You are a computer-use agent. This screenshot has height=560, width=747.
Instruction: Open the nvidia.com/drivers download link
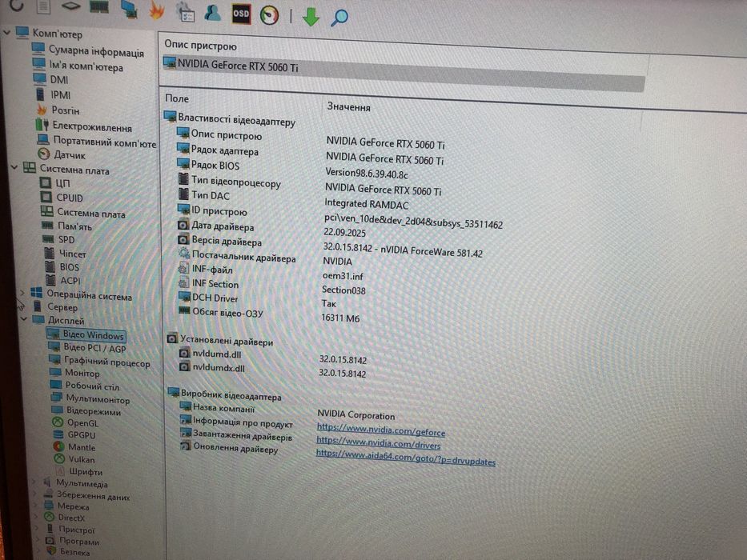[x=378, y=444]
